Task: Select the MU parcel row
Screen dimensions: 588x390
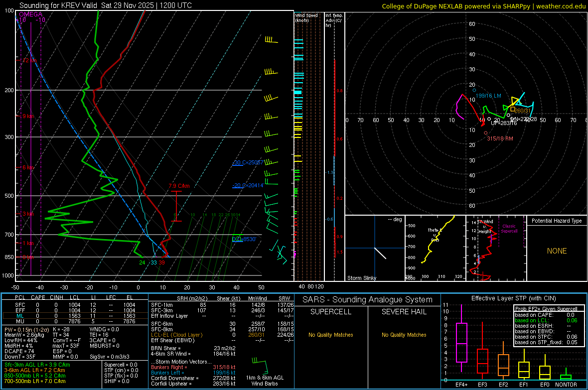Action: (75, 321)
